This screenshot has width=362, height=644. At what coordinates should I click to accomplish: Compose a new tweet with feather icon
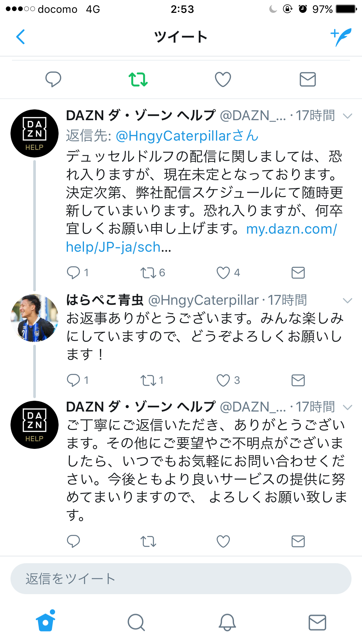pyautogui.click(x=341, y=37)
